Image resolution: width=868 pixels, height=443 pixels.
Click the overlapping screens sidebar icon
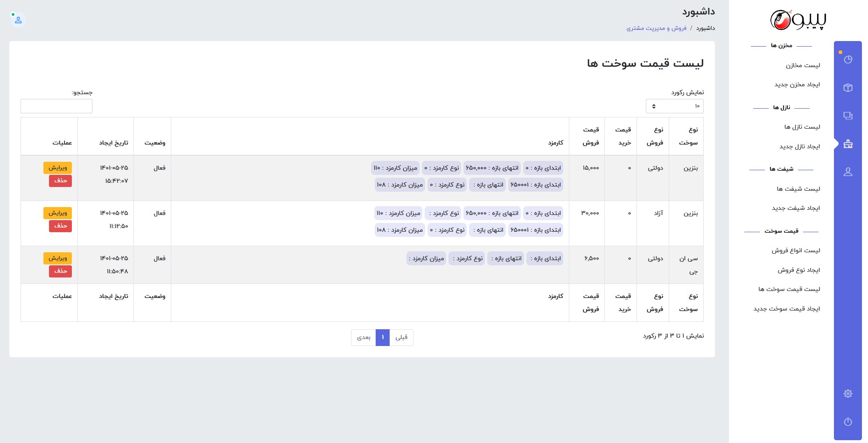click(848, 116)
